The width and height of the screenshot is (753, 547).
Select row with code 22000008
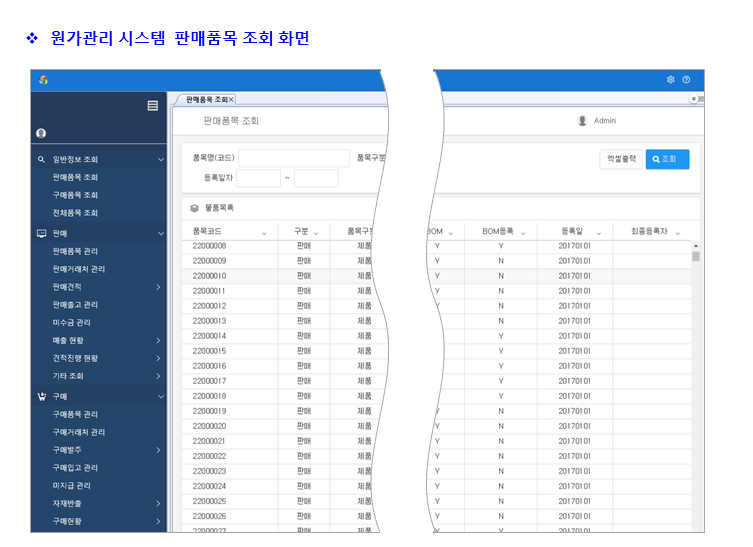(437, 246)
